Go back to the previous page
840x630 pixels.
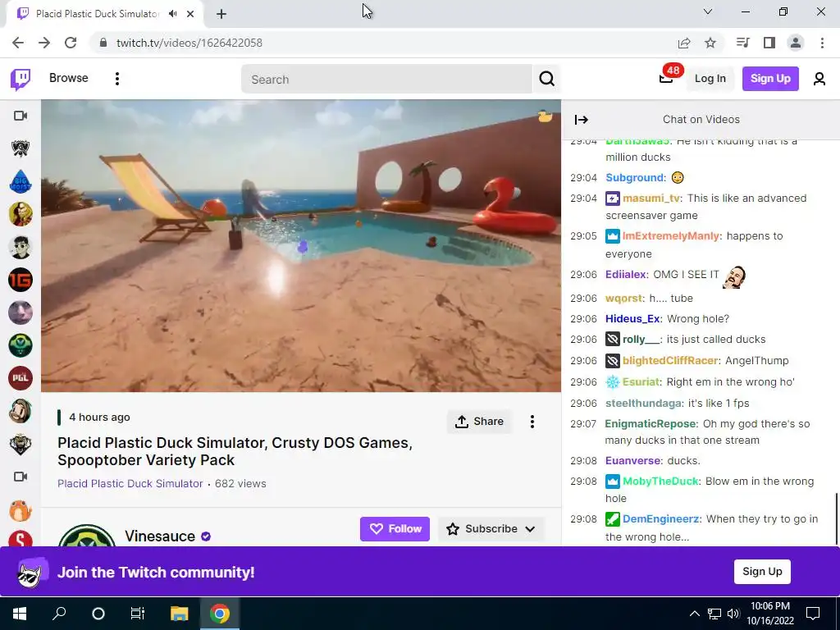18,43
